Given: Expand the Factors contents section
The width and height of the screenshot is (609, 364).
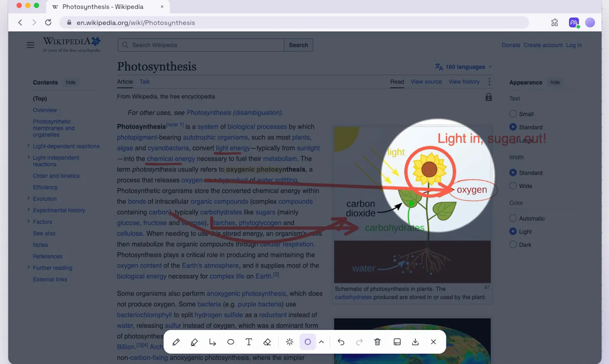Looking at the screenshot, I should pyautogui.click(x=29, y=221).
